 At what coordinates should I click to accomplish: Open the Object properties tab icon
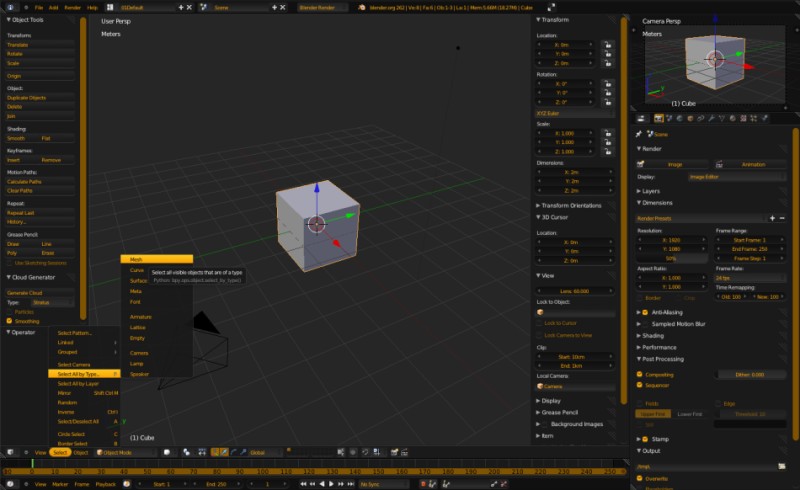[x=690, y=118]
